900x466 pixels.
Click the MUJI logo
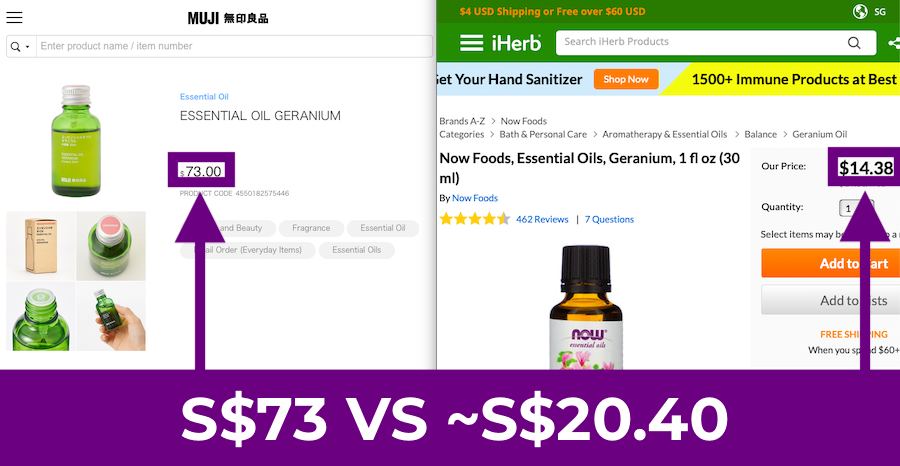228,18
